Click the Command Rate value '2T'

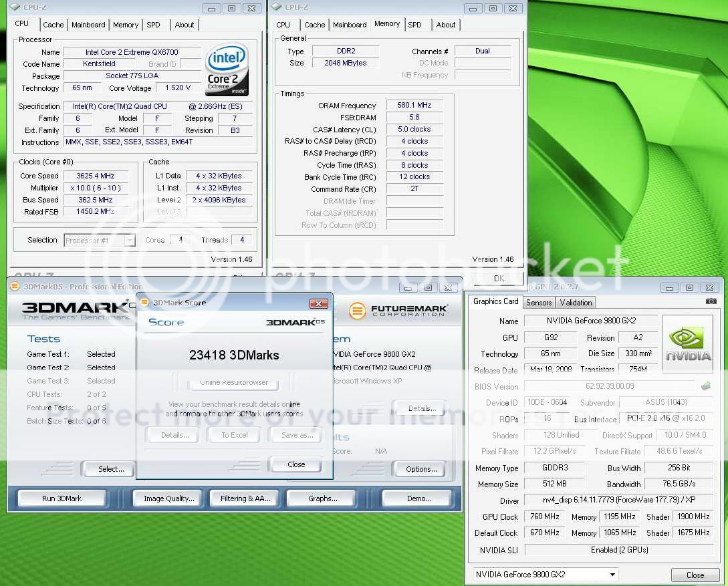414,189
